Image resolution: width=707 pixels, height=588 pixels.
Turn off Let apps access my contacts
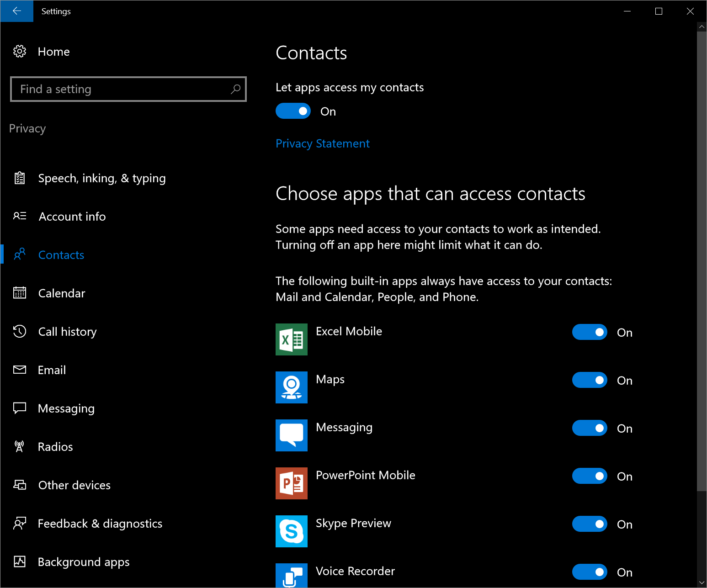pos(293,111)
